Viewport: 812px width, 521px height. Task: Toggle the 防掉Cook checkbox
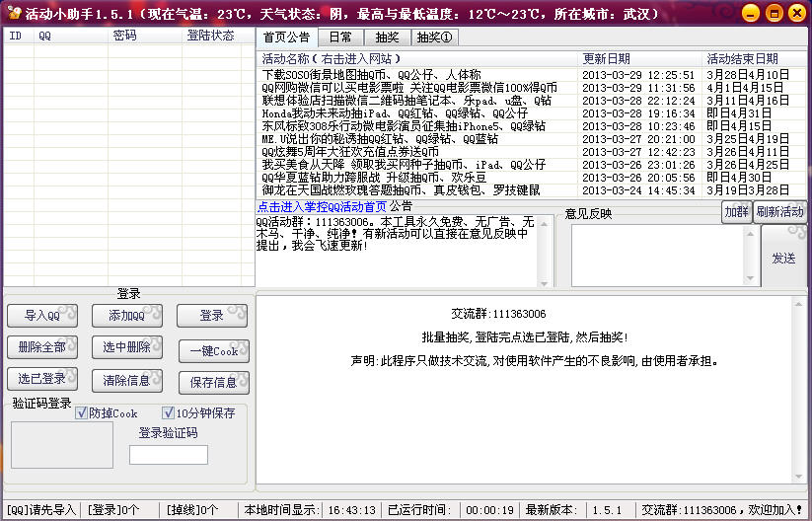(83, 413)
